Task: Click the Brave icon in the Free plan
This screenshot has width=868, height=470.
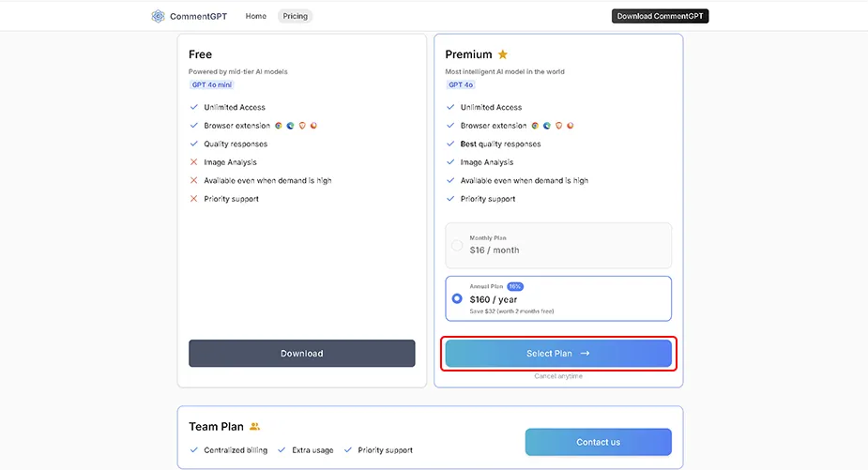Action: pyautogui.click(x=302, y=126)
